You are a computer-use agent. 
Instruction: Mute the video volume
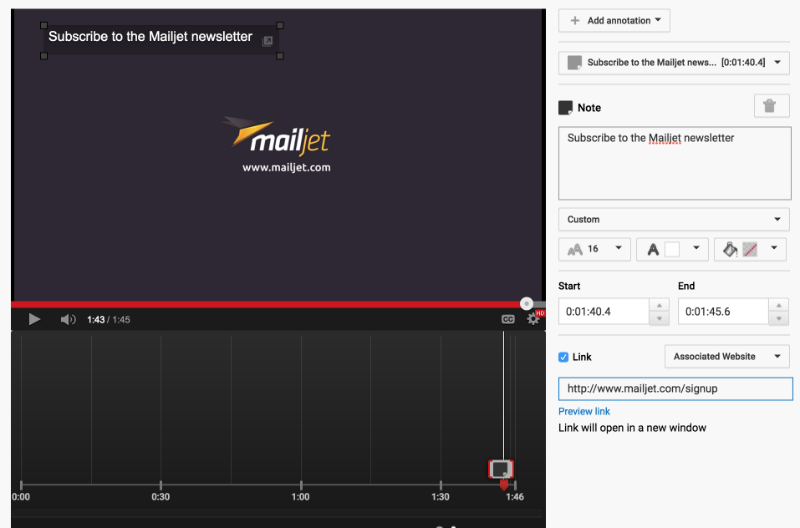pyautogui.click(x=68, y=319)
